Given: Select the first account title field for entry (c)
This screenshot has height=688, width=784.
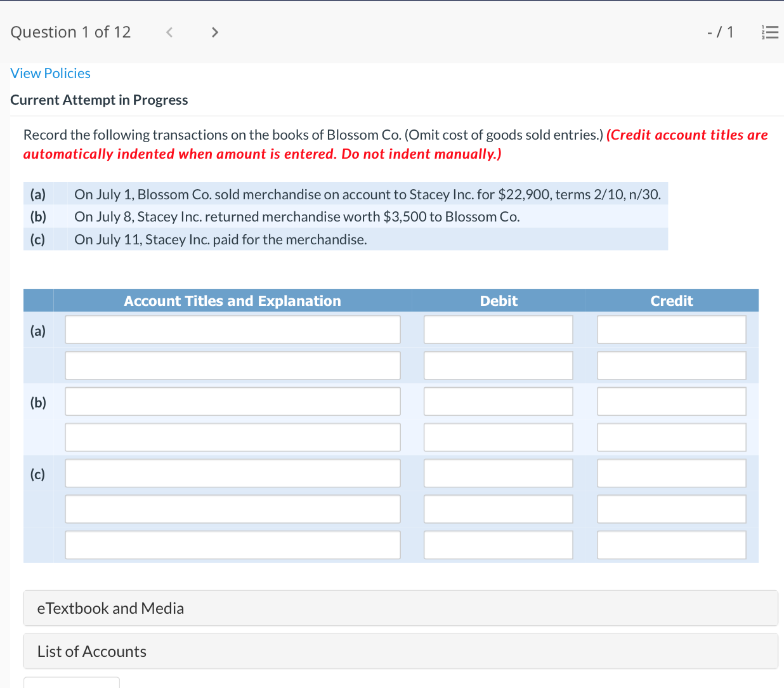Looking at the screenshot, I should pyautogui.click(x=232, y=473).
